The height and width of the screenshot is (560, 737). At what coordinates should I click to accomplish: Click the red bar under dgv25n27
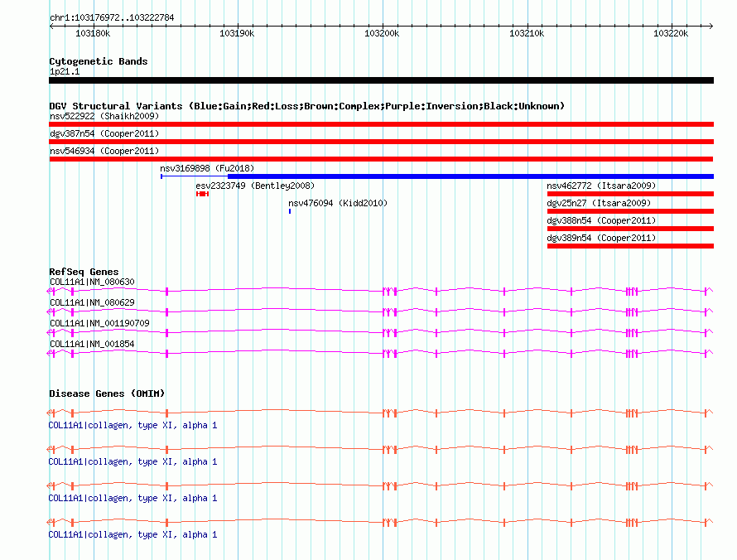tap(630, 211)
